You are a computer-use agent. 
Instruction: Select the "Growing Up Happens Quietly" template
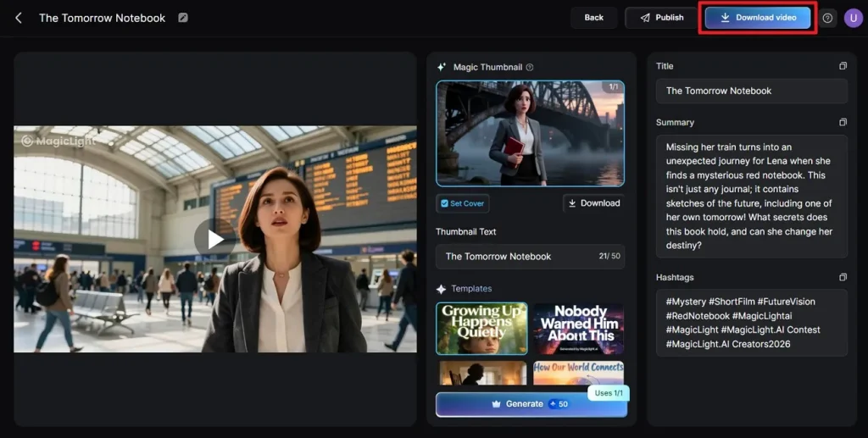[481, 328]
